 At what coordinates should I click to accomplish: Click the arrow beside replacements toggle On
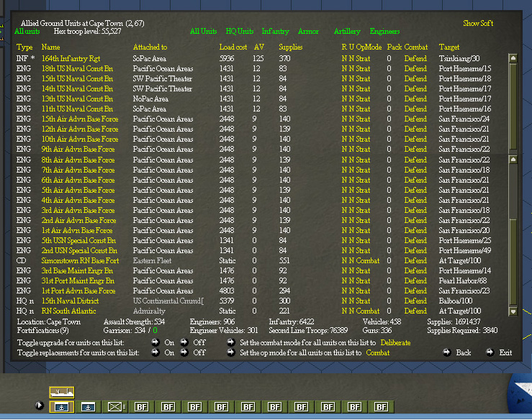pos(155,352)
